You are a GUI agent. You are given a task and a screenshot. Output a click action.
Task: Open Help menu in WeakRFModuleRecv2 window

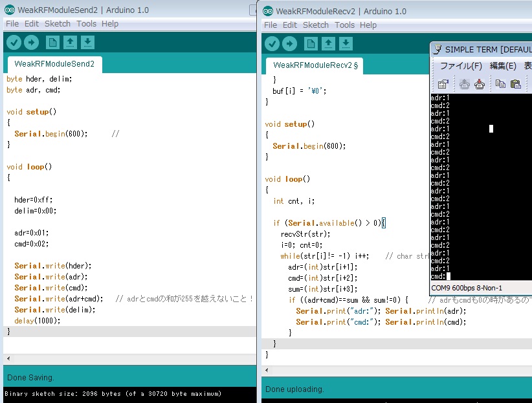pos(368,25)
